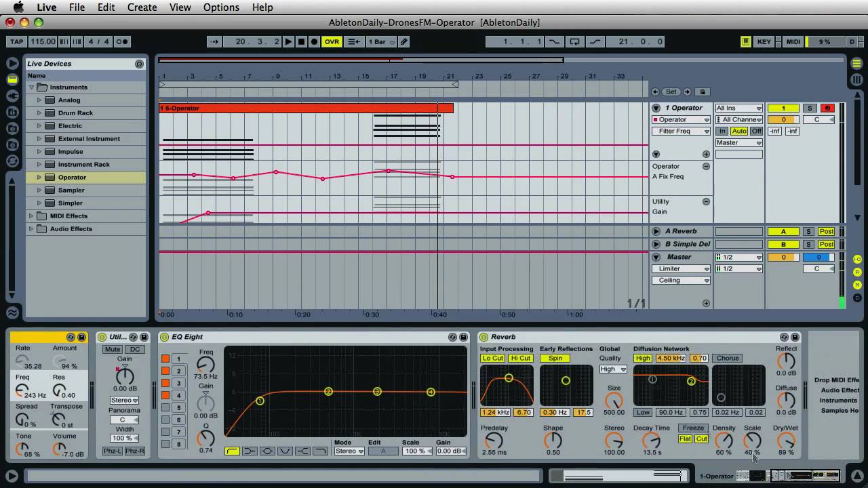
Task: Set monitor to In
Action: [723, 131]
